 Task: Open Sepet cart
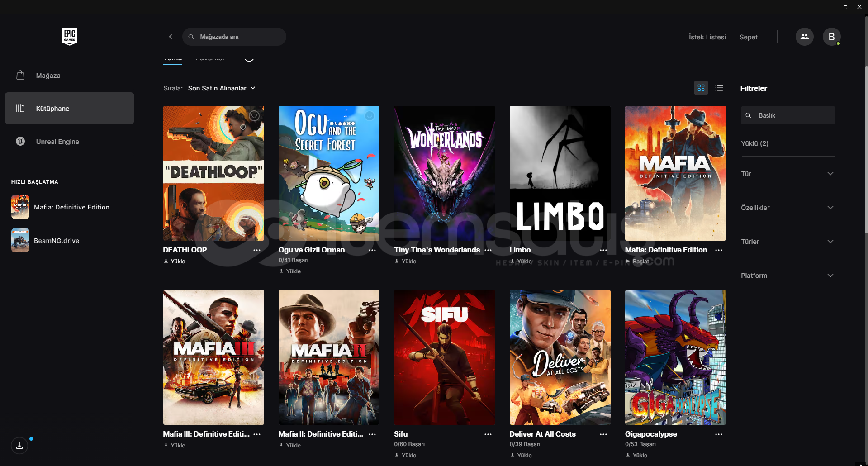pyautogui.click(x=748, y=37)
